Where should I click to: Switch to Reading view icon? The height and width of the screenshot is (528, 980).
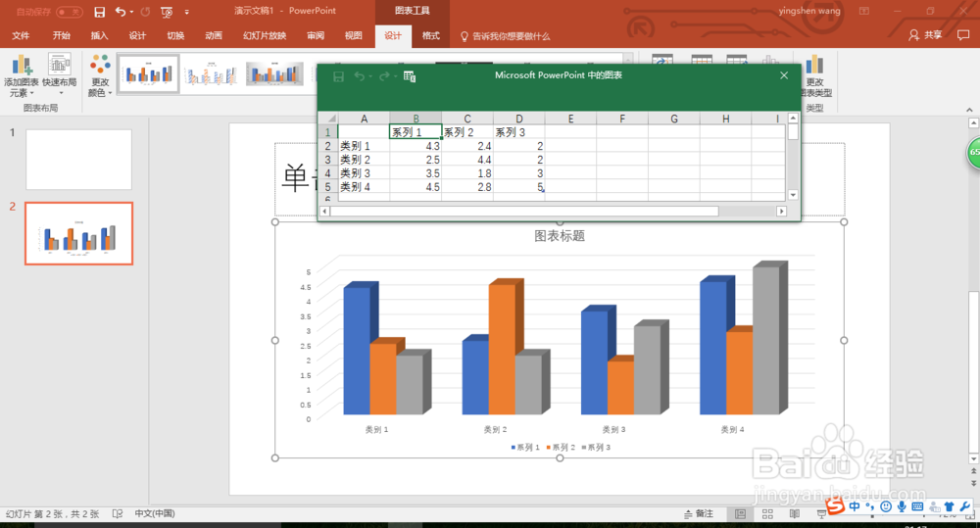[x=795, y=513]
